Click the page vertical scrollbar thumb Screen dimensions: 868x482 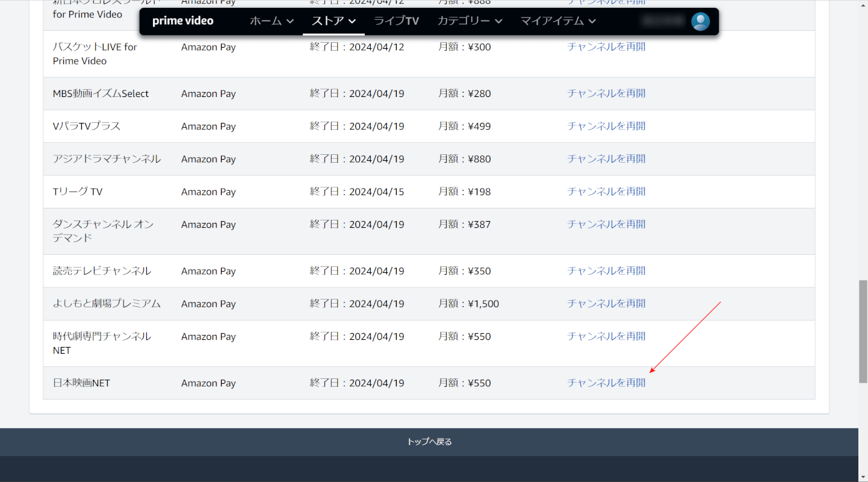pos(863,331)
